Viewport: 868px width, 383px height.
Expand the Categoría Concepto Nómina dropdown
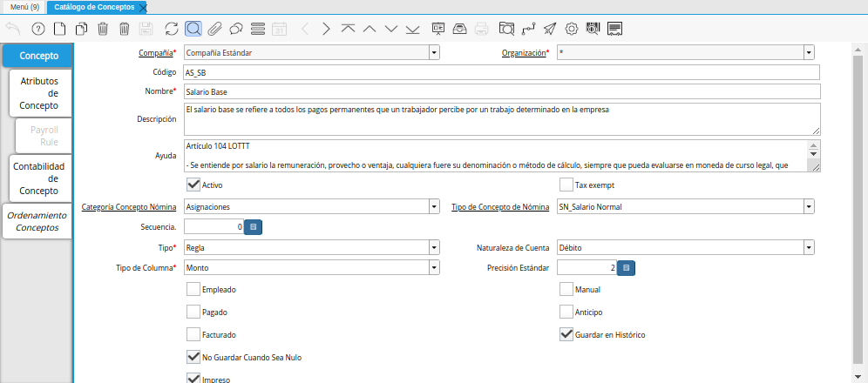point(434,206)
